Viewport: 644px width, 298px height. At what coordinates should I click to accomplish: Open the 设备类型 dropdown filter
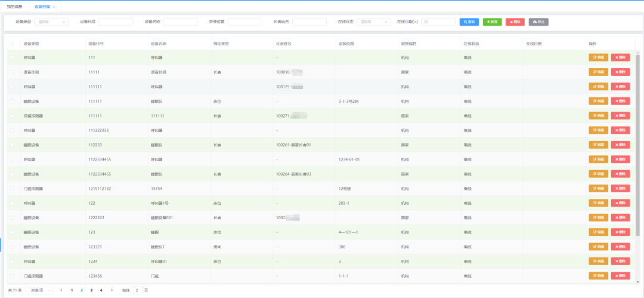pyautogui.click(x=51, y=22)
